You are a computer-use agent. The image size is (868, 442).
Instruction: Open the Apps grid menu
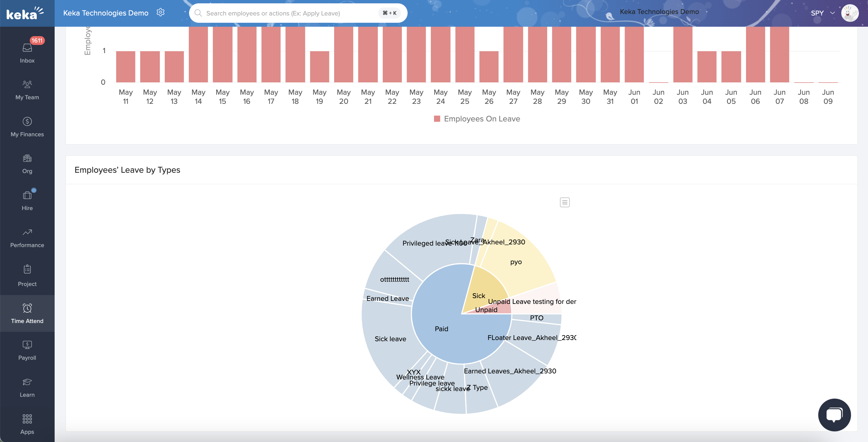(x=27, y=419)
